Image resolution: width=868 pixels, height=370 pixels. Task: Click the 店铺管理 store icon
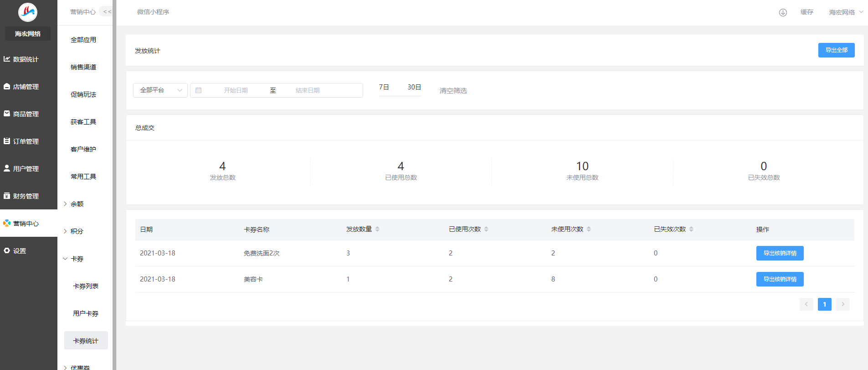click(7, 86)
